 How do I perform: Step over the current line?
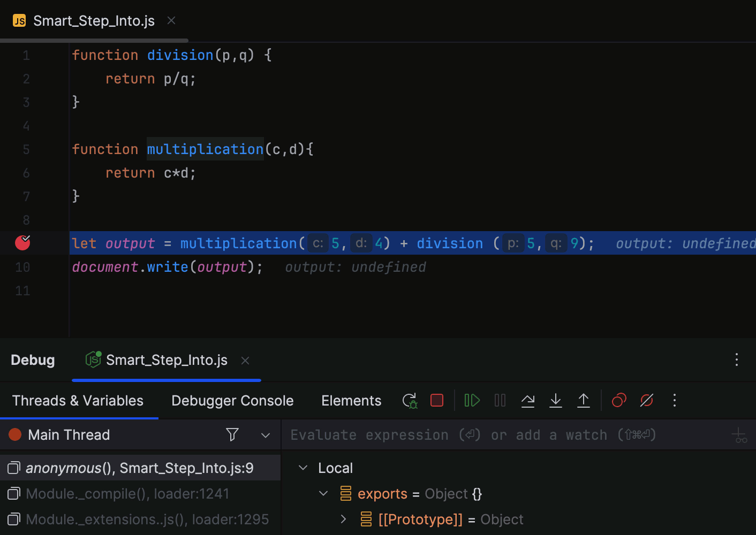click(x=528, y=400)
